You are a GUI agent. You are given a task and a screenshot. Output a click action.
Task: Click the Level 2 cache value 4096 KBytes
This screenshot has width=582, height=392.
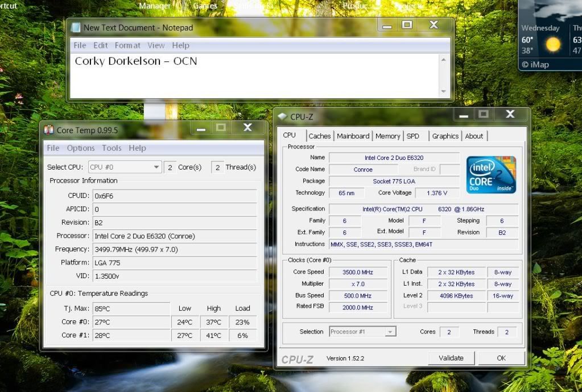point(456,296)
